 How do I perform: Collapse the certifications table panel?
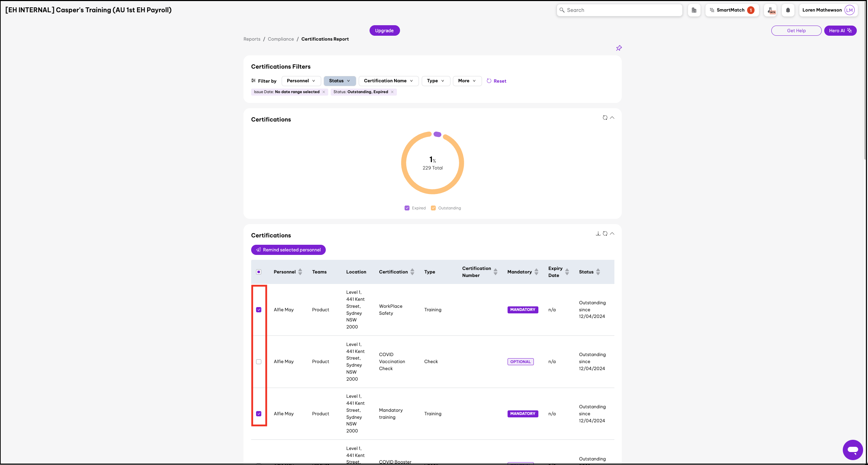click(x=612, y=234)
